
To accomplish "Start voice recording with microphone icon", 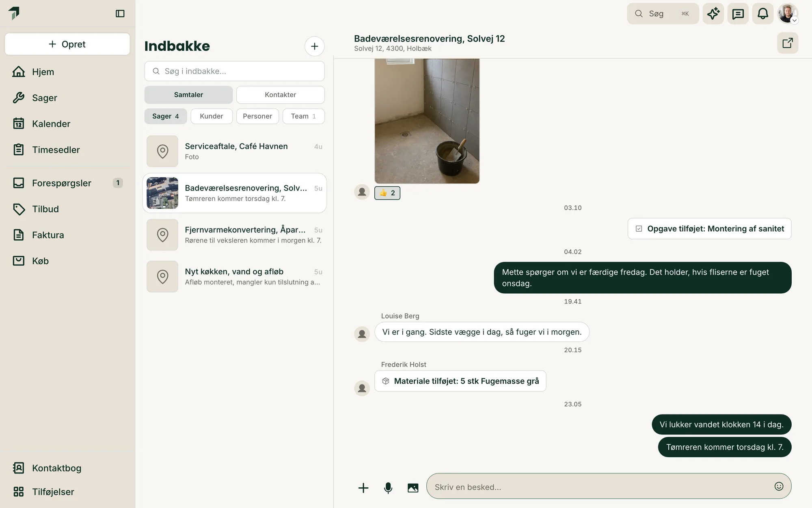I will (x=388, y=488).
